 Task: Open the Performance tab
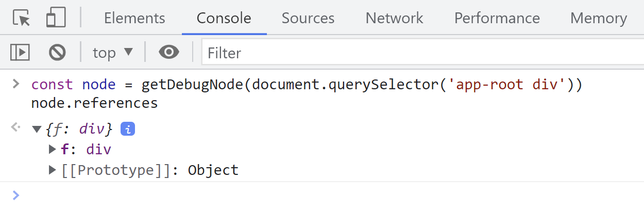(497, 18)
